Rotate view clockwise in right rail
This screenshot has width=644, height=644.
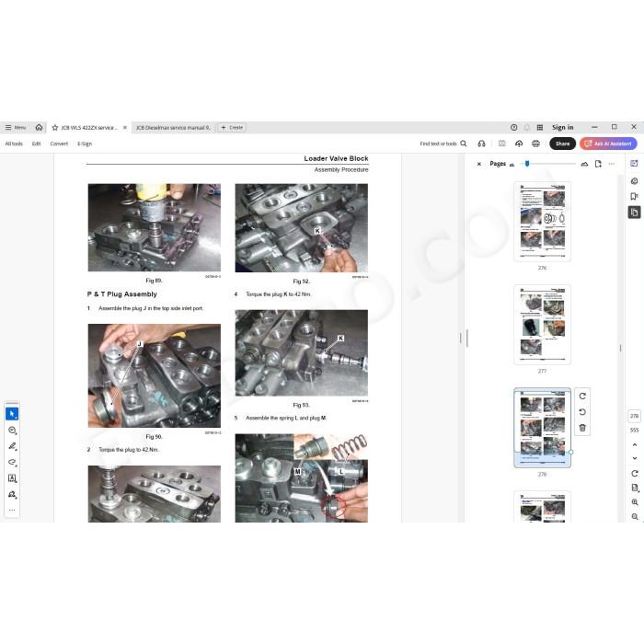click(634, 474)
